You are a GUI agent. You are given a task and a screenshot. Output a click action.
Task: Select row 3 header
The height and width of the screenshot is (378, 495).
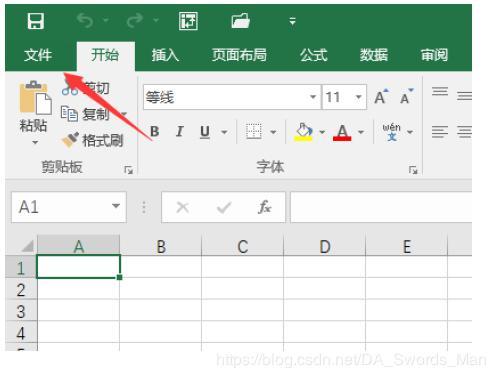[x=21, y=311]
